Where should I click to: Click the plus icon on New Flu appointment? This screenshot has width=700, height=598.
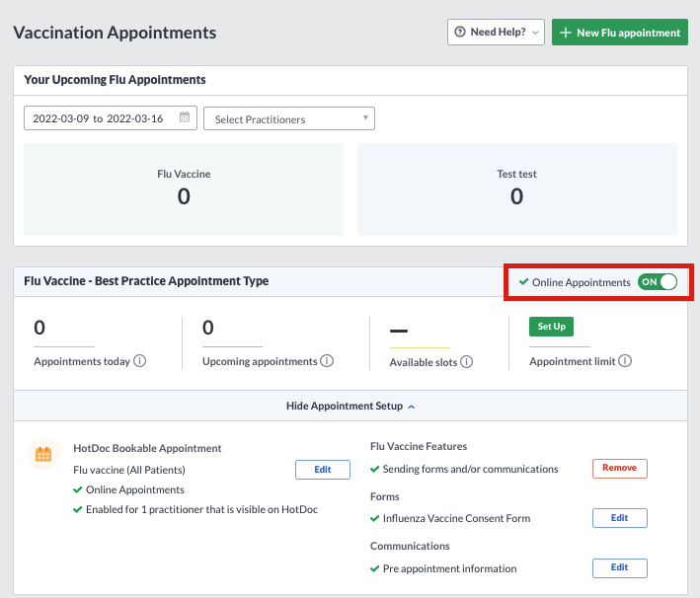coord(565,33)
